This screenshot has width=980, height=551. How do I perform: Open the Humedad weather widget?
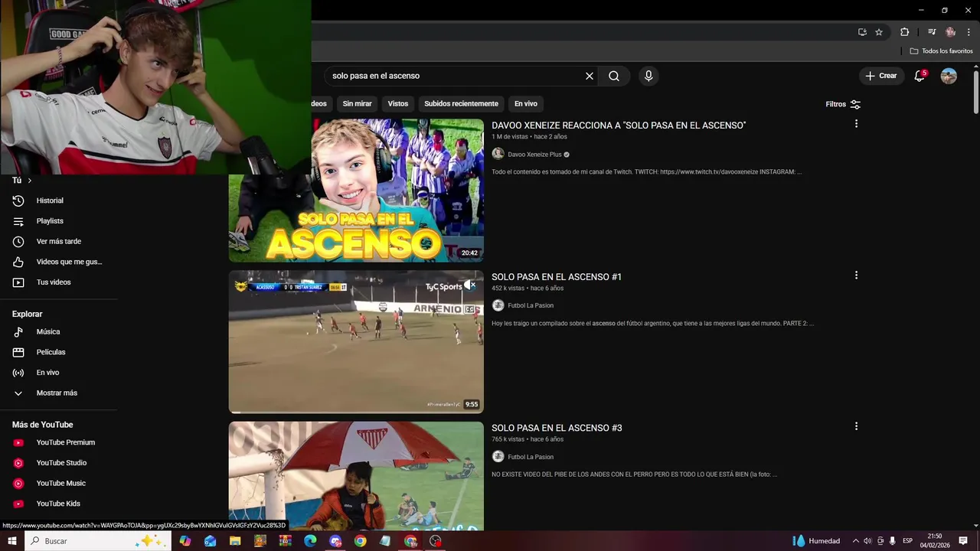click(816, 541)
